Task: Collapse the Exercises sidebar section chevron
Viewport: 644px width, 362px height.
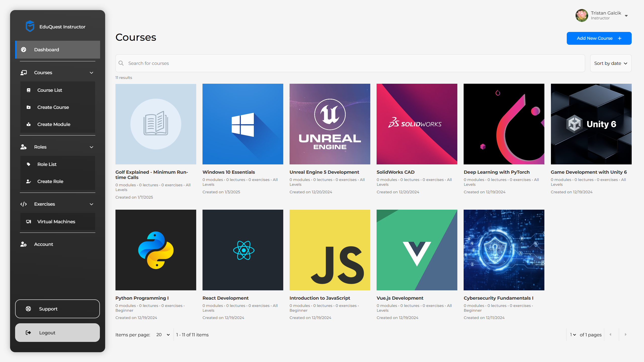Action: point(92,204)
